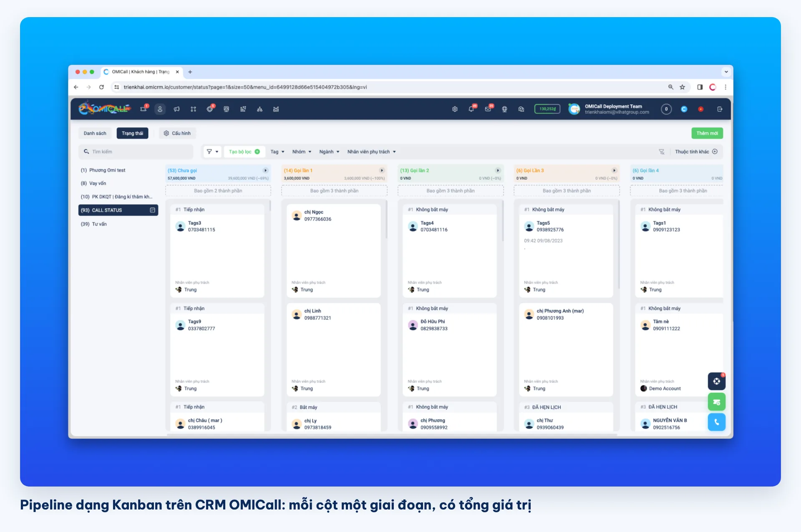This screenshot has height=532, width=801.
Task: Select the CALL STATUS pipeline in the sidebar
Action: (118, 210)
